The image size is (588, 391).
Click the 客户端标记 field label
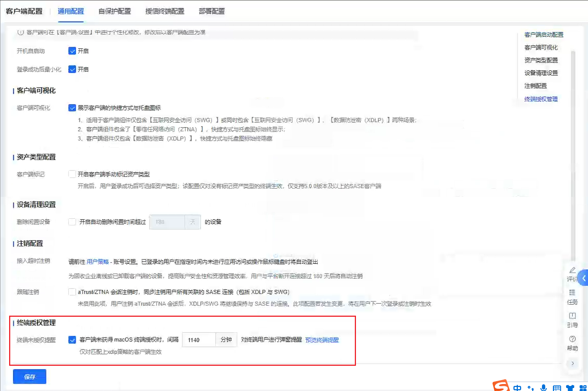(31, 174)
